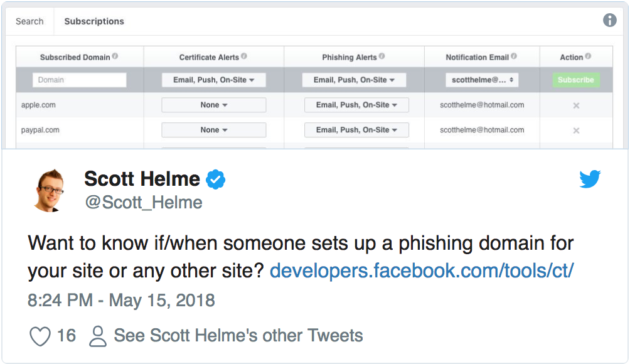This screenshot has height=364, width=630.
Task: Click the info icon at top right
Action: [x=609, y=20]
